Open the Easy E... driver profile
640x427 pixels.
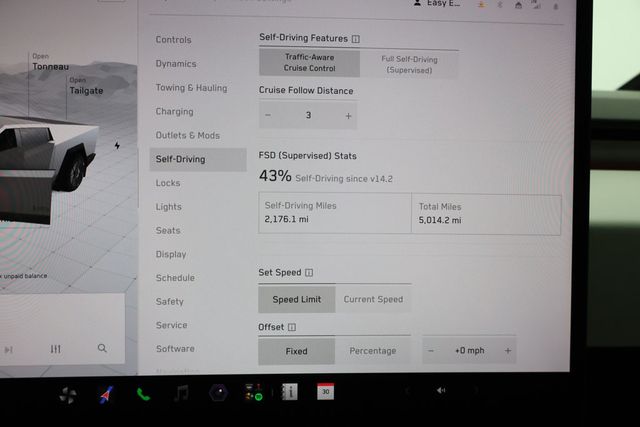click(437, 3)
